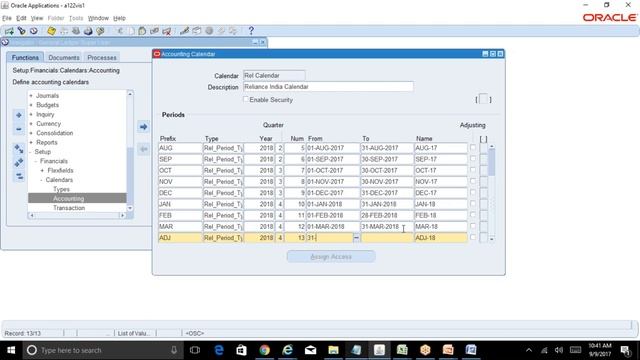Click the Translations globe toolbar icon

pos(209,31)
